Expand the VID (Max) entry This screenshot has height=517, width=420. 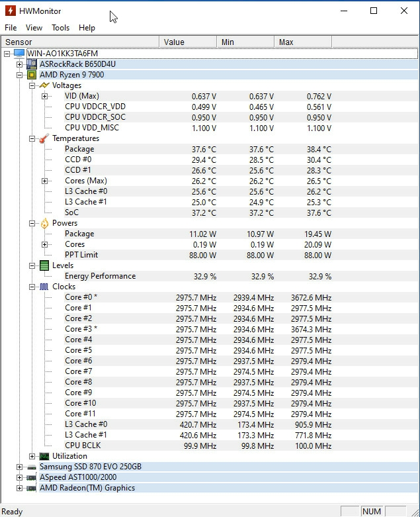(x=45, y=96)
